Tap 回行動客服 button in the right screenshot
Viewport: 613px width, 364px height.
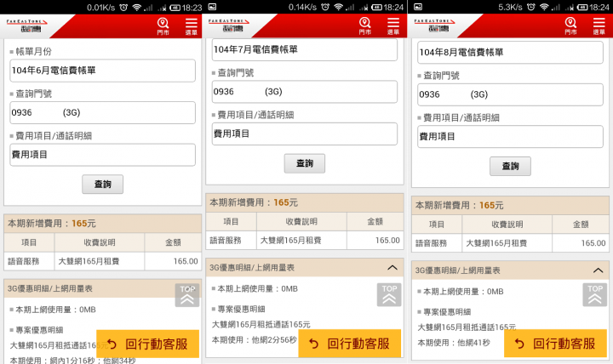pos(555,344)
